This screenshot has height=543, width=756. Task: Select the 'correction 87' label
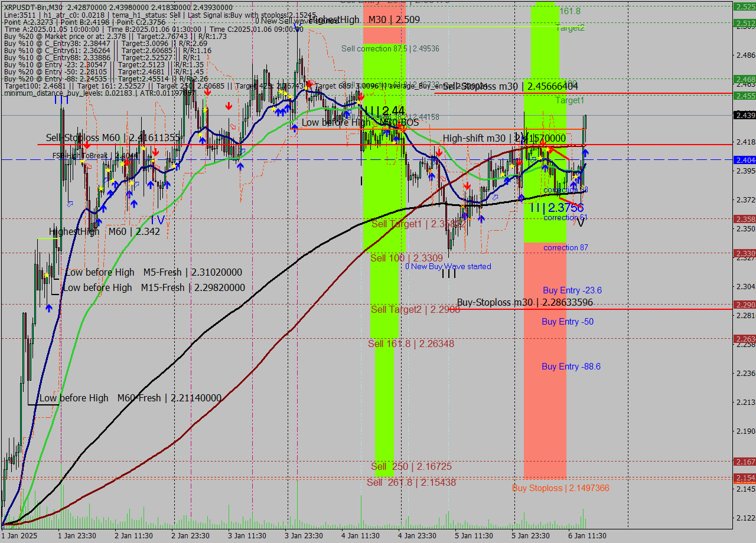(566, 247)
